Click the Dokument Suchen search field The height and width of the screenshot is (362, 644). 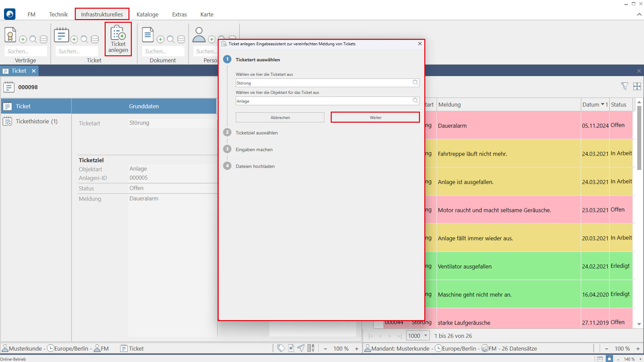tap(163, 51)
